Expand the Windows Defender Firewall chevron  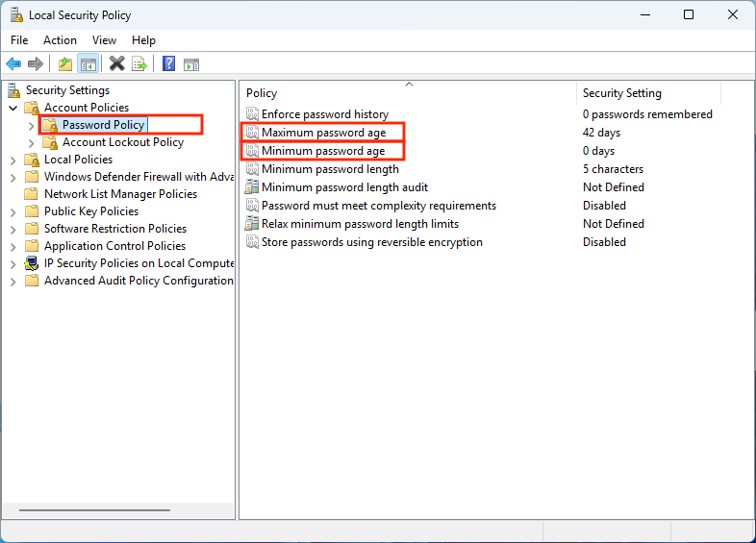coord(13,178)
